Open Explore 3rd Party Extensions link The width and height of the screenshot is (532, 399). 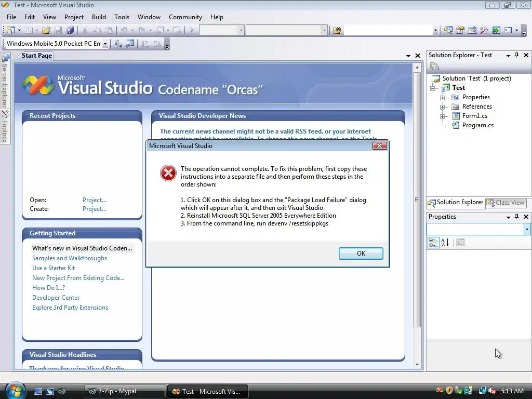(x=70, y=308)
